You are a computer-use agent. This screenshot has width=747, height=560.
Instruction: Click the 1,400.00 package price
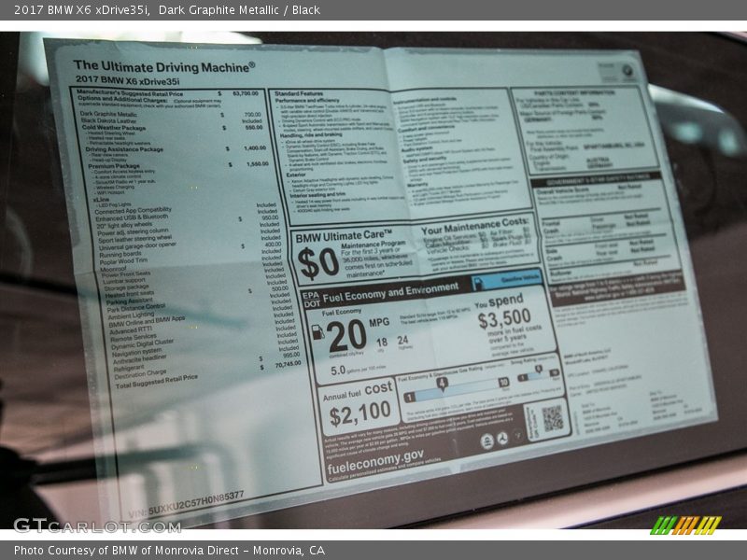255,148
